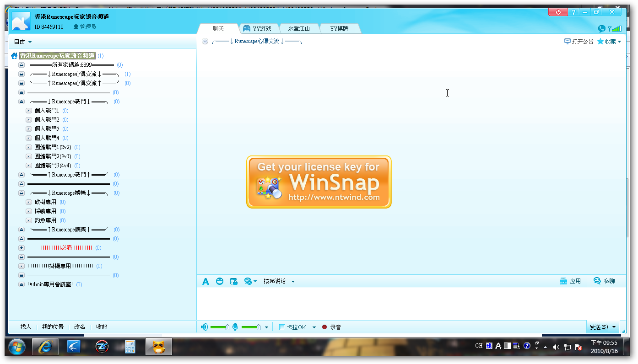Adjust the speaker volume slider
638x364 pixels.
tap(227, 327)
